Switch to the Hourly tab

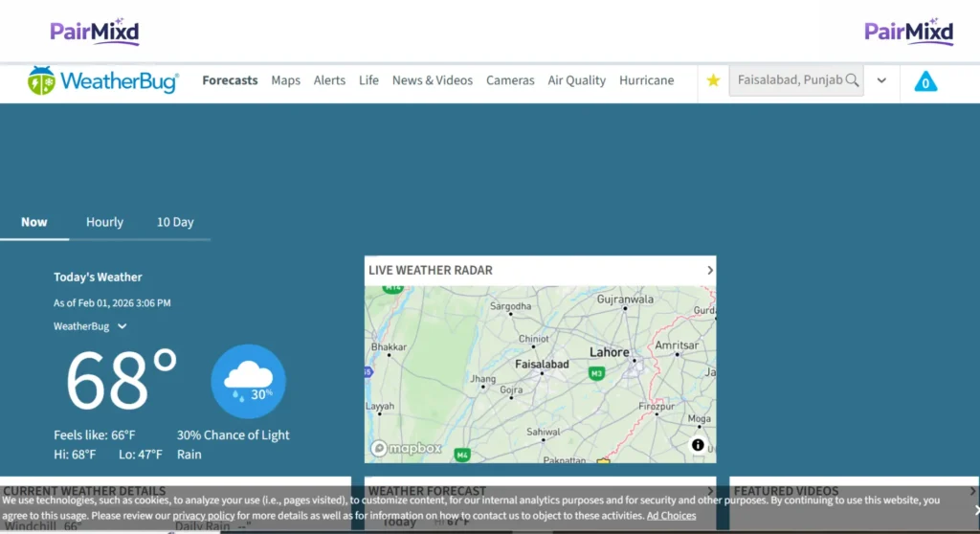pyautogui.click(x=104, y=222)
